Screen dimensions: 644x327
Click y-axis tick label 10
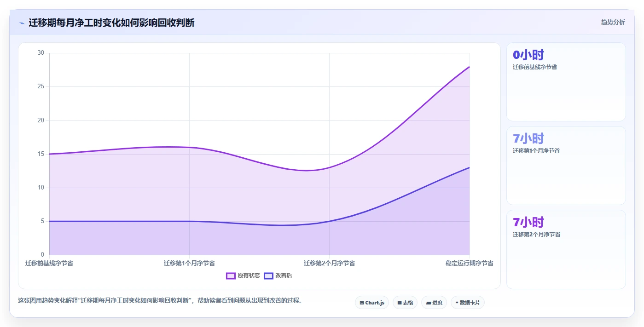[x=41, y=188]
